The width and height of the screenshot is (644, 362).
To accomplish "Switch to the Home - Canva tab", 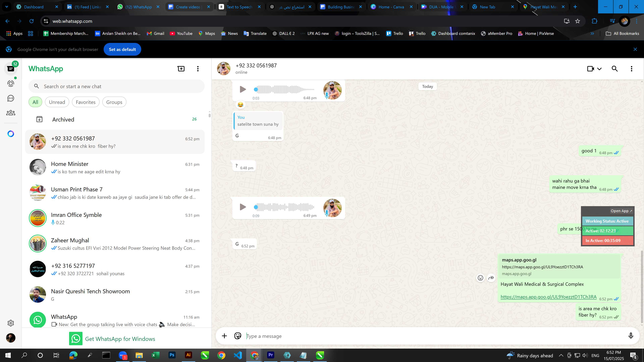I will [391, 7].
